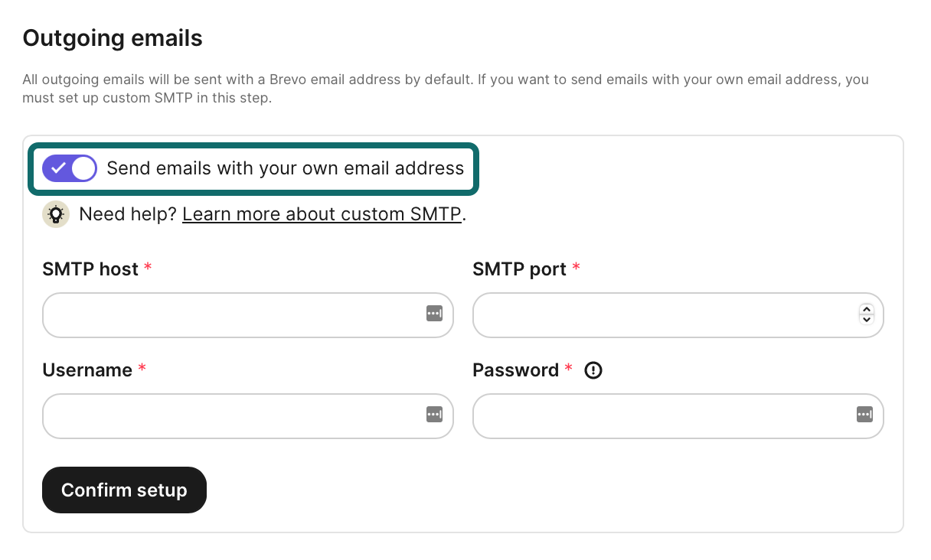Viewport: 931px width, 560px height.
Task: Toggle off the own email address switch
Action: (70, 168)
